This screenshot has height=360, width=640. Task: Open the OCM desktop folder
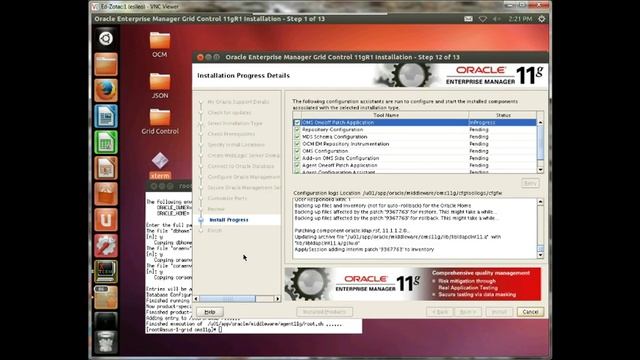160,45
